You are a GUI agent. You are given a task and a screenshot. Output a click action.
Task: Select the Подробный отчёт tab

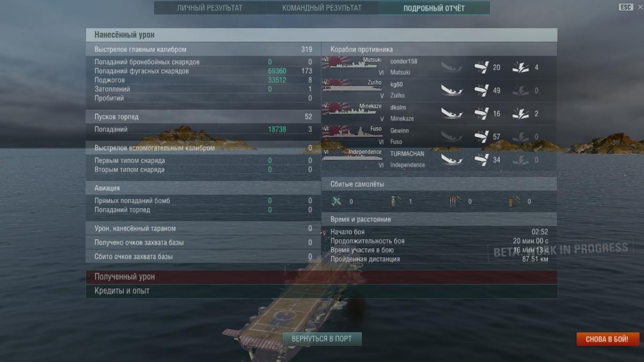[434, 8]
